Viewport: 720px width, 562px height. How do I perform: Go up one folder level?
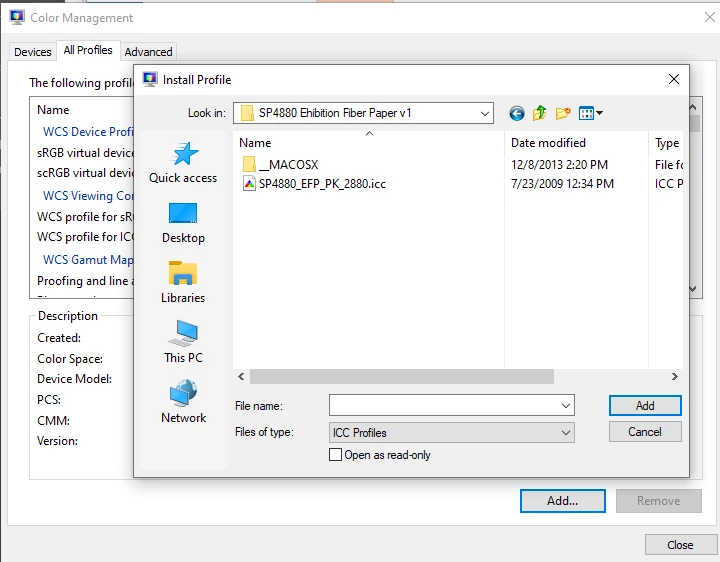pos(540,113)
